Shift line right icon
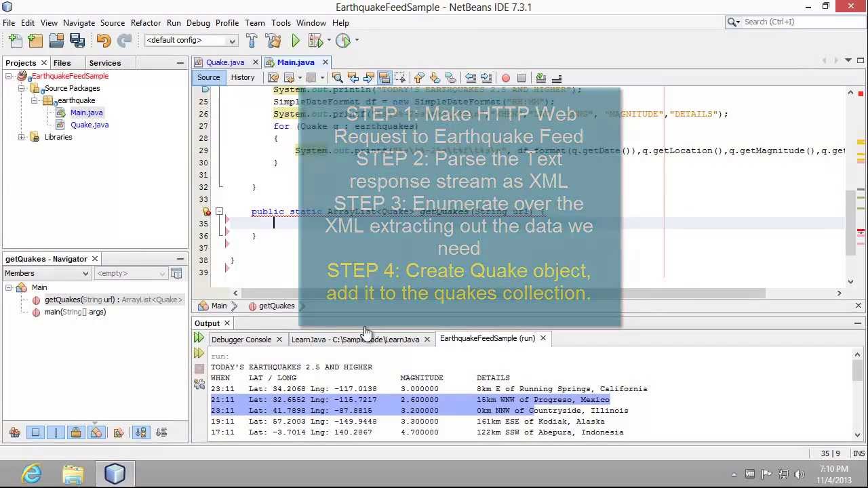This screenshot has width=868, height=488. click(x=486, y=78)
